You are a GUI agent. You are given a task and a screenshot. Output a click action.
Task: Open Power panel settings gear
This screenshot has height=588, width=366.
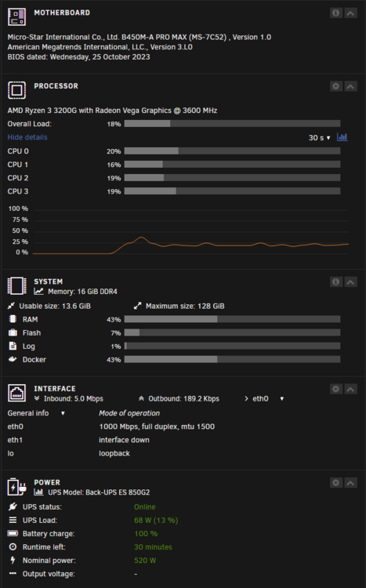click(335, 483)
